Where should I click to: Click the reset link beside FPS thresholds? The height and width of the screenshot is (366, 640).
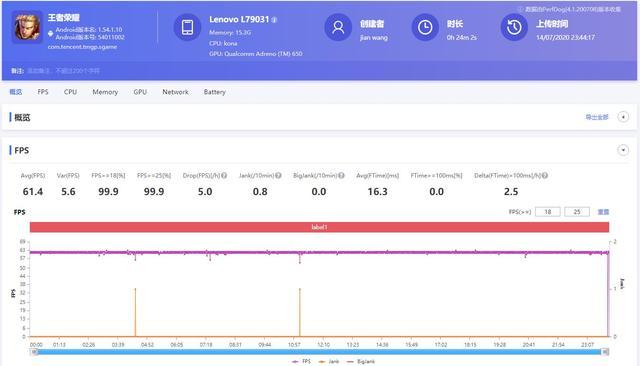[603, 212]
